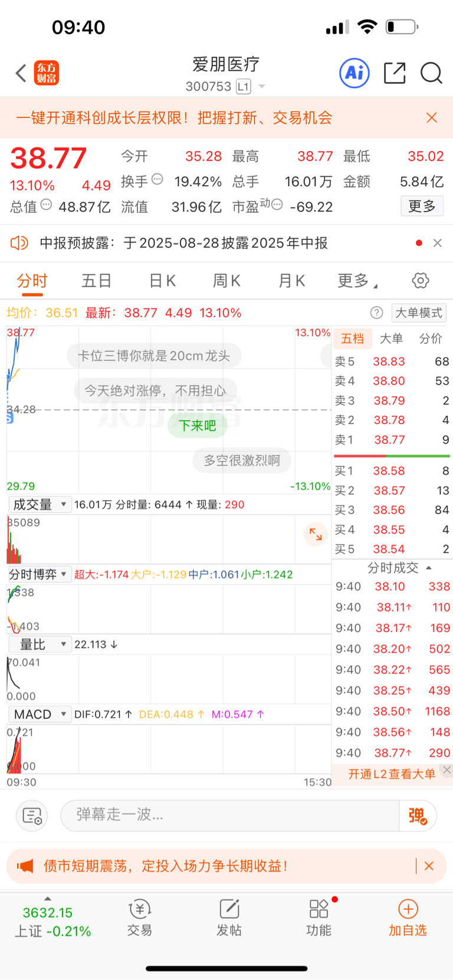The image size is (453, 980).
Task: Toggle the 弹 danmaku button
Action: pyautogui.click(x=418, y=815)
